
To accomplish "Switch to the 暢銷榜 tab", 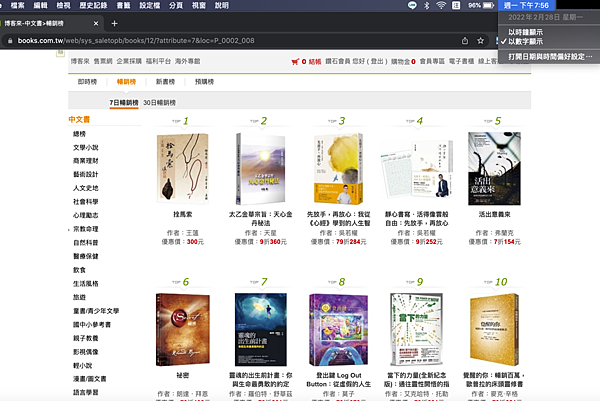I will point(126,82).
